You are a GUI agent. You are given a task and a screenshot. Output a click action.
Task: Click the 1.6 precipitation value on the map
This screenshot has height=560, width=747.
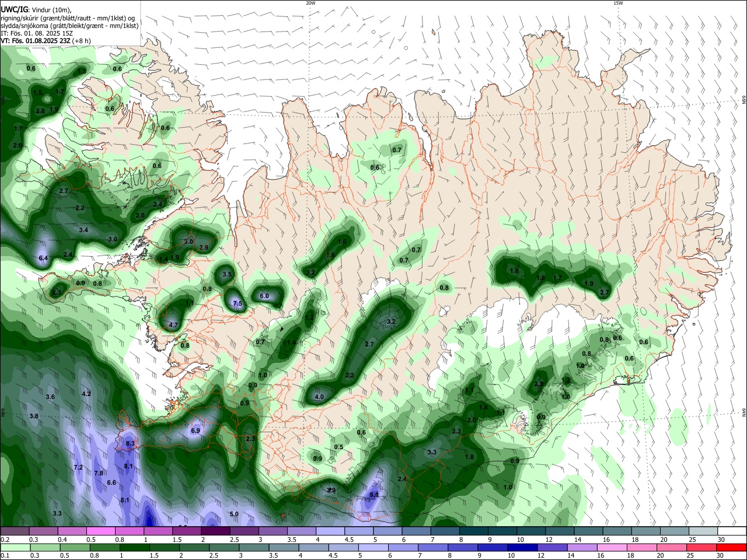(343, 242)
